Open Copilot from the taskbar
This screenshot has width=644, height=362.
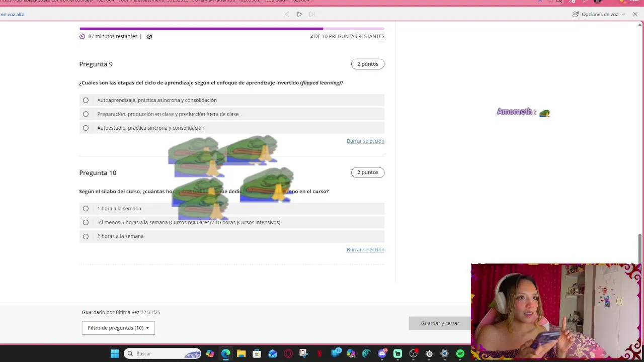210,353
